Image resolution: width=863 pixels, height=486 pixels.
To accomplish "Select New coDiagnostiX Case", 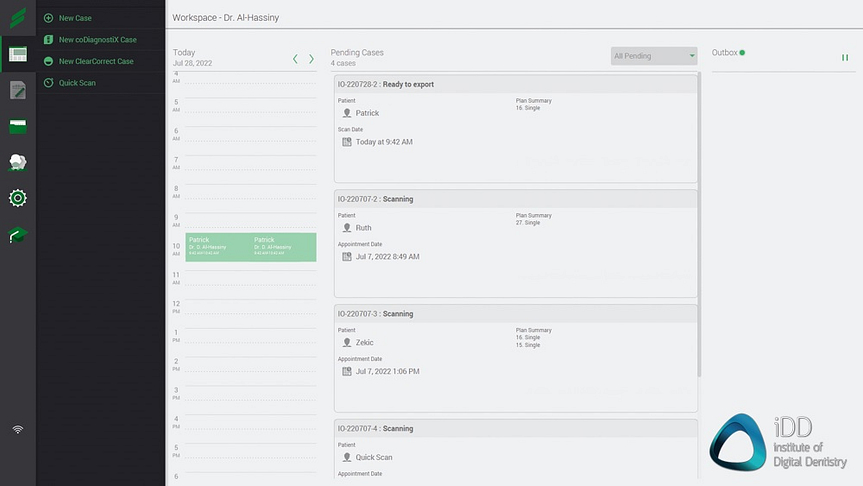I will pos(97,40).
